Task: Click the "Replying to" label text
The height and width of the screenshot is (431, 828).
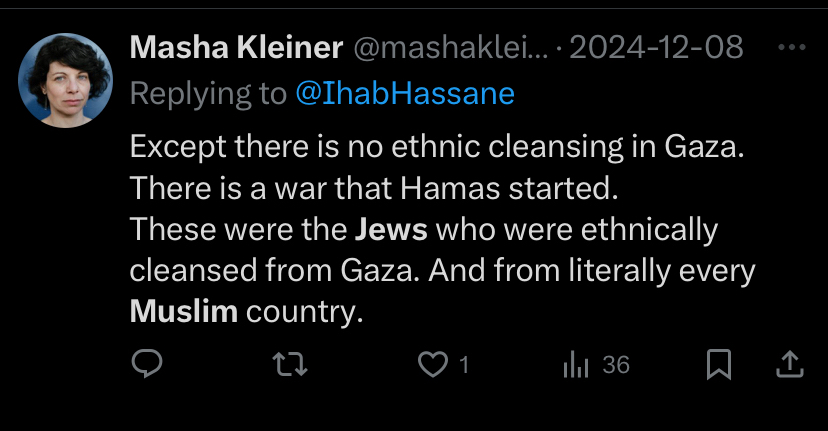Action: [x=208, y=94]
